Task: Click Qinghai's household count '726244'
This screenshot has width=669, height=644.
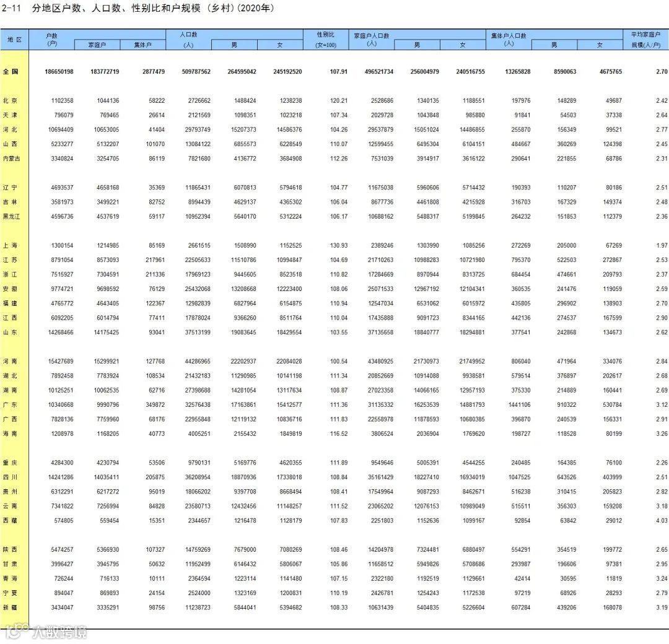Action: 64,579
